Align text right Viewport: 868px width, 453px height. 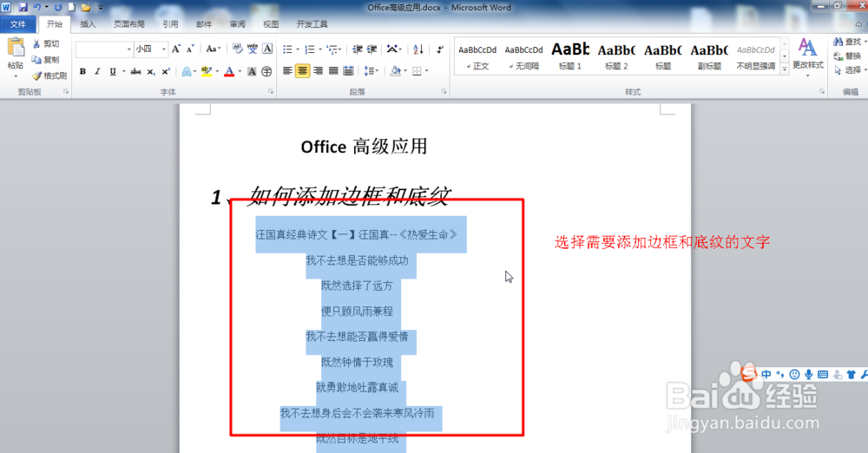click(318, 71)
